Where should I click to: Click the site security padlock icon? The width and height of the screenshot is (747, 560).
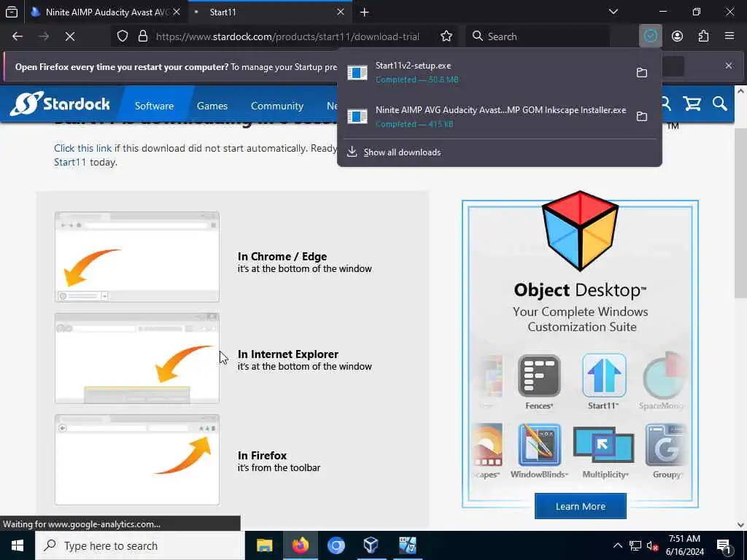(142, 36)
